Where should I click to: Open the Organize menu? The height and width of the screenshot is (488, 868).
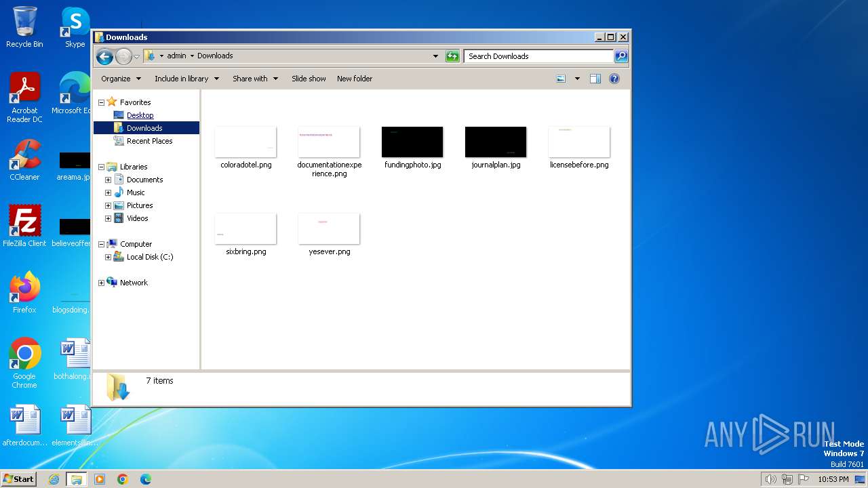click(x=121, y=79)
